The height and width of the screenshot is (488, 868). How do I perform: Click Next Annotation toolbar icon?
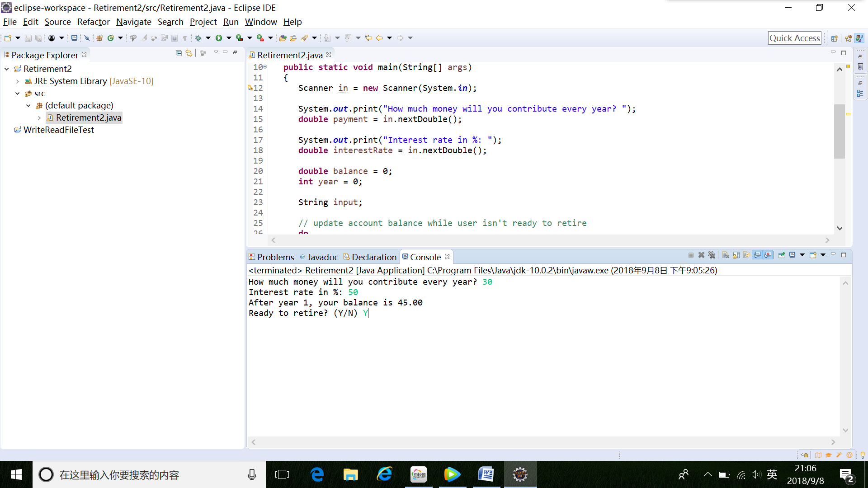pyautogui.click(x=327, y=38)
